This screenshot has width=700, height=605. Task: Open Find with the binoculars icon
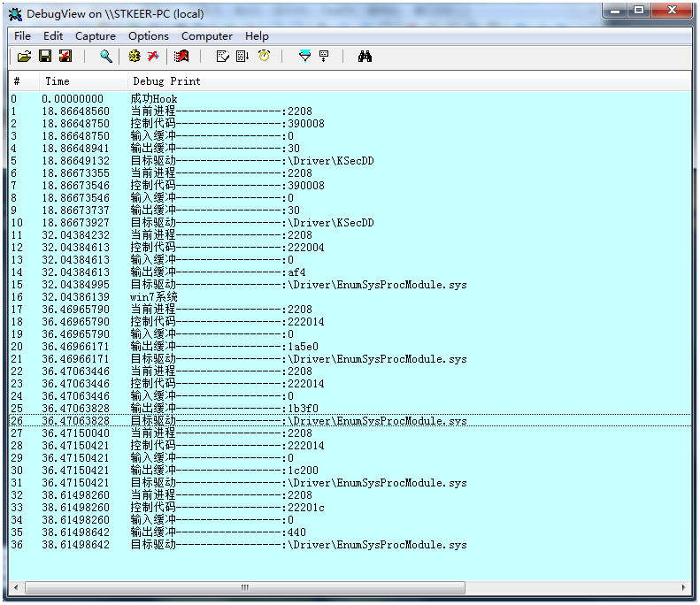coord(365,56)
